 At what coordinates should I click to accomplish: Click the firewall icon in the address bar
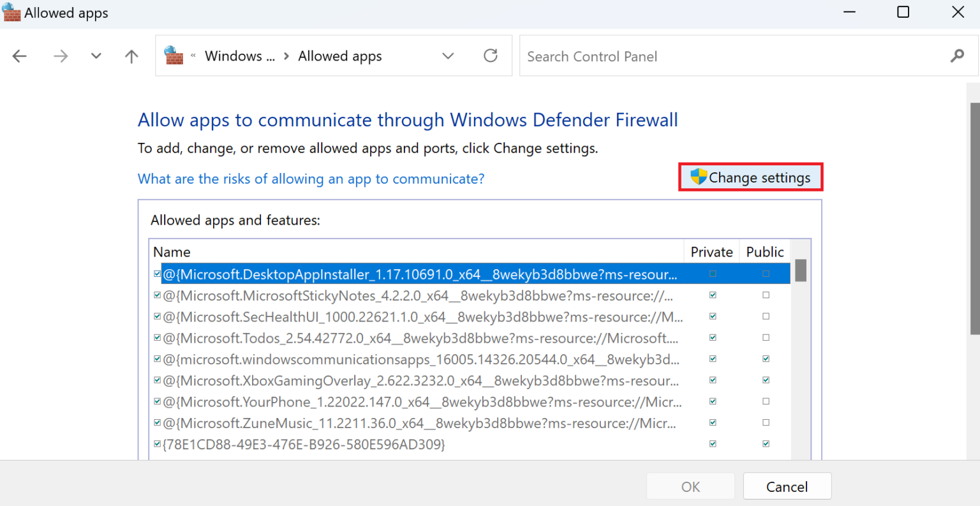coord(174,55)
